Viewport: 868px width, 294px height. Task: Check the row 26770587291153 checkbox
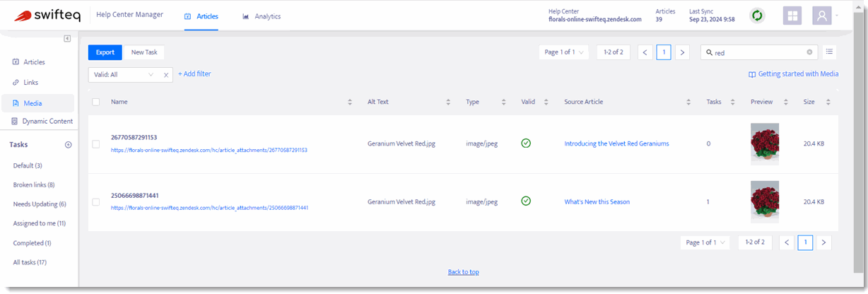[96, 144]
